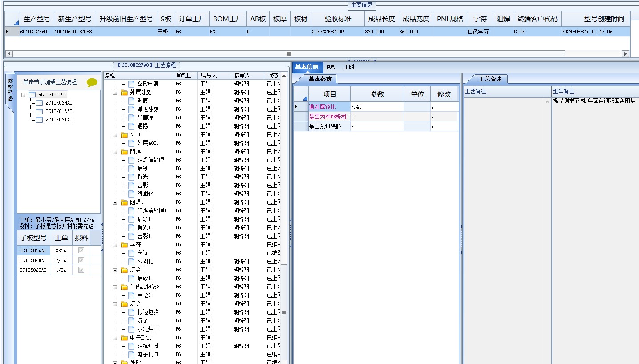Click the document icon of 喷砂1 step

pyautogui.click(x=131, y=278)
